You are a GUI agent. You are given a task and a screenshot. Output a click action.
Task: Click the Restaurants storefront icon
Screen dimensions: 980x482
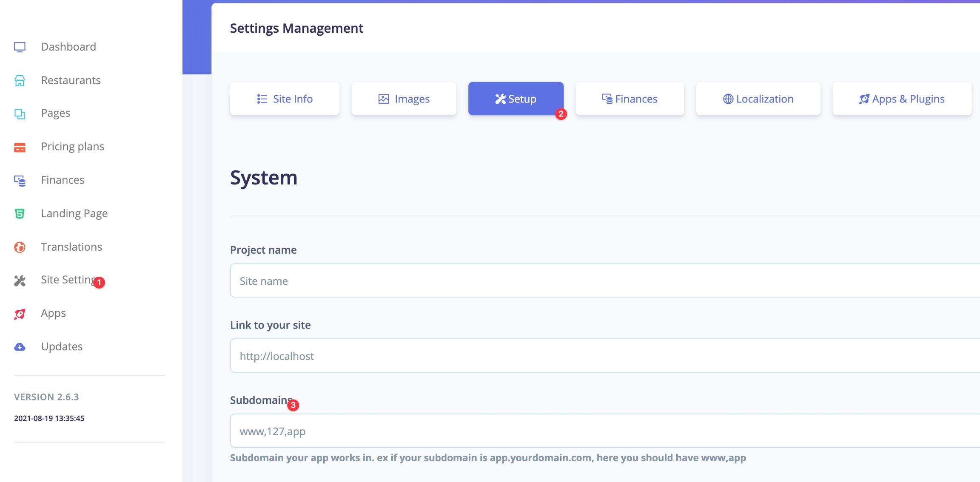point(20,80)
